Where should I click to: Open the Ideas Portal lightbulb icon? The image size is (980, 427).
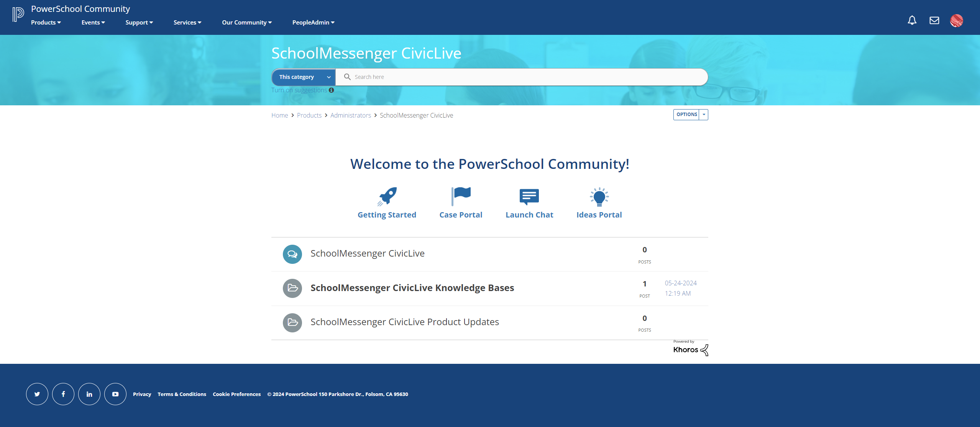tap(599, 196)
